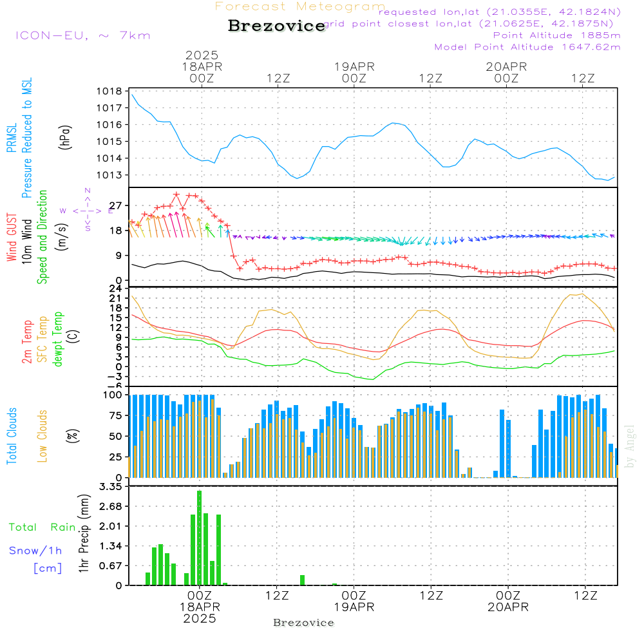Click the 1018 pressure tick value
Screen dimensions: 644x644
pyautogui.click(x=109, y=91)
